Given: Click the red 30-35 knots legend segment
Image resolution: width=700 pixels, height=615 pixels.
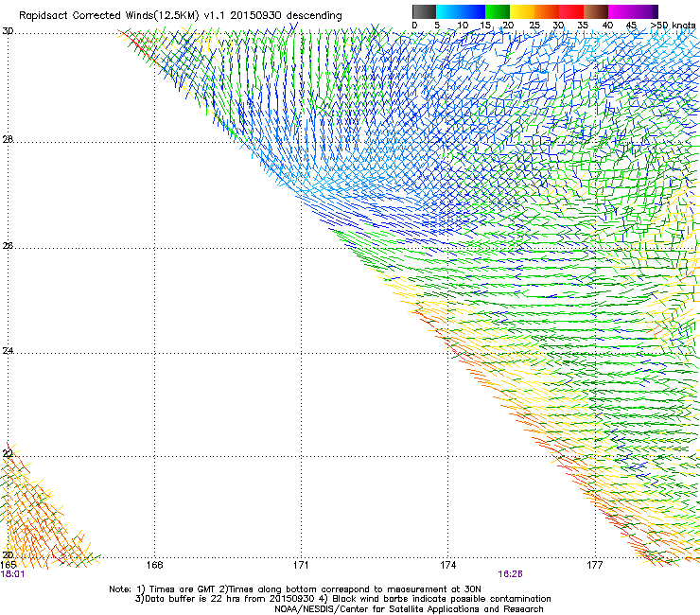Looking at the screenshot, I should [571, 11].
